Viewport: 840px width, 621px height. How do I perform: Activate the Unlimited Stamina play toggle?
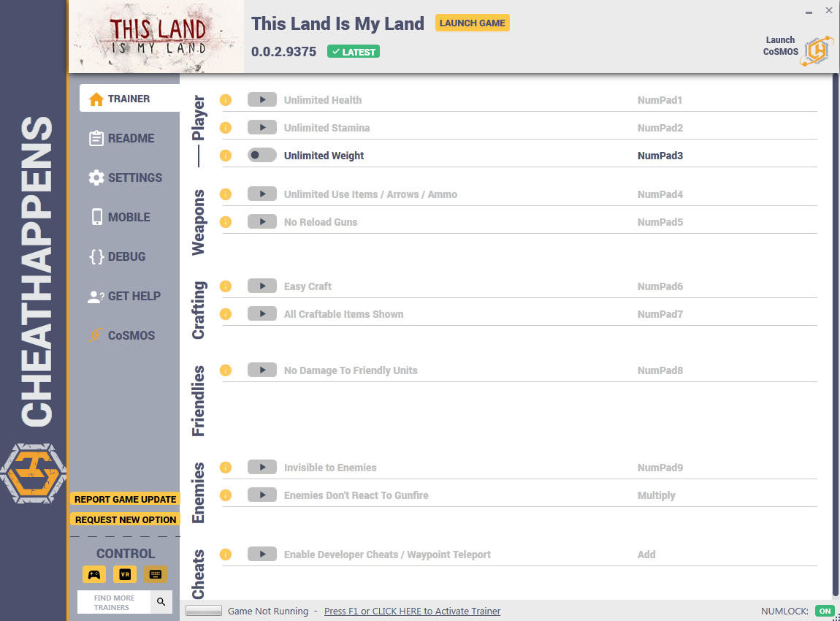[262, 128]
